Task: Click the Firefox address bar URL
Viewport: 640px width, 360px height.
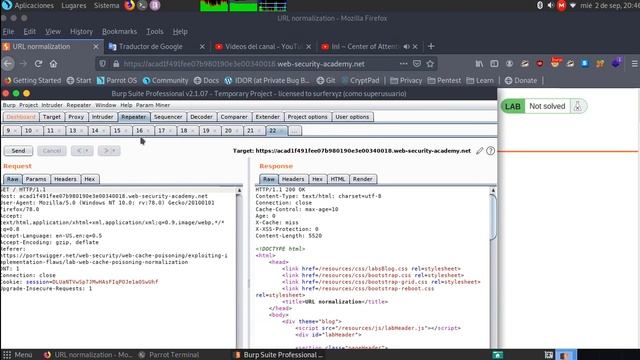Action: (244, 64)
